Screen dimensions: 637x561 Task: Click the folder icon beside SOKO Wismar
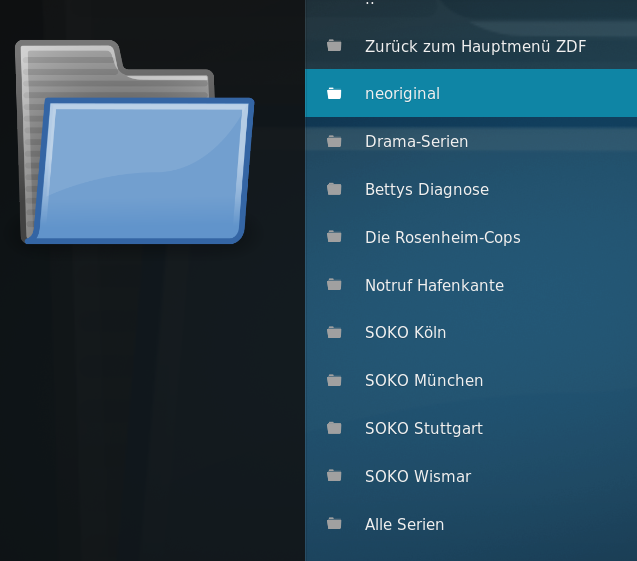pyautogui.click(x=334, y=476)
